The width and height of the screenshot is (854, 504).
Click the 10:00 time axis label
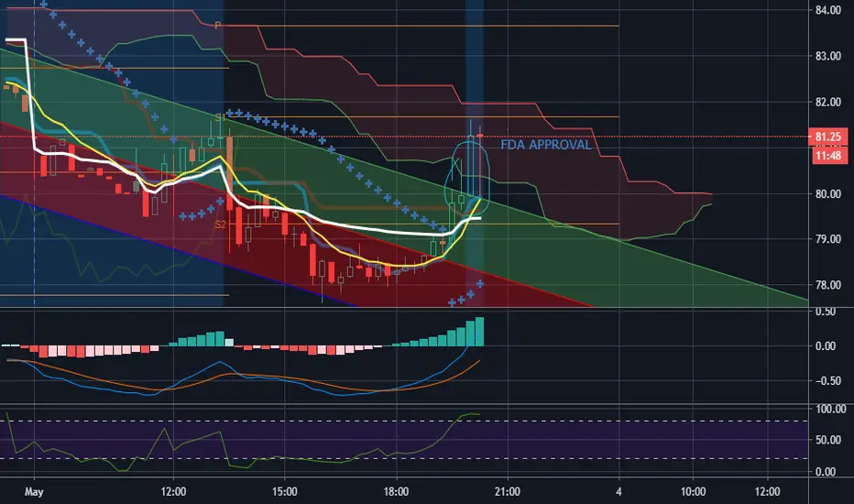[x=693, y=492]
